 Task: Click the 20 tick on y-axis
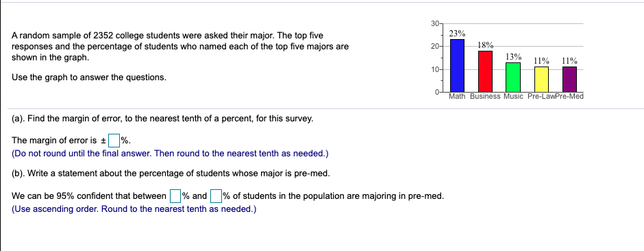(x=434, y=46)
